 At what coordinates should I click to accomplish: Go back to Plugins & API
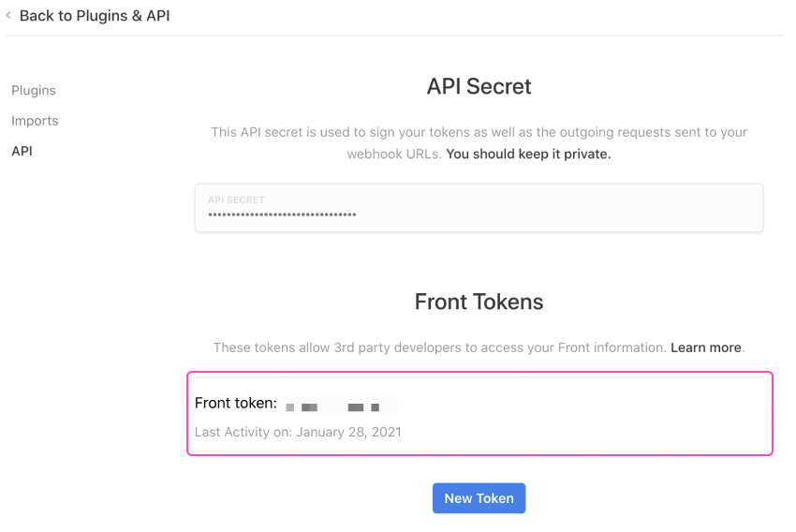click(94, 16)
